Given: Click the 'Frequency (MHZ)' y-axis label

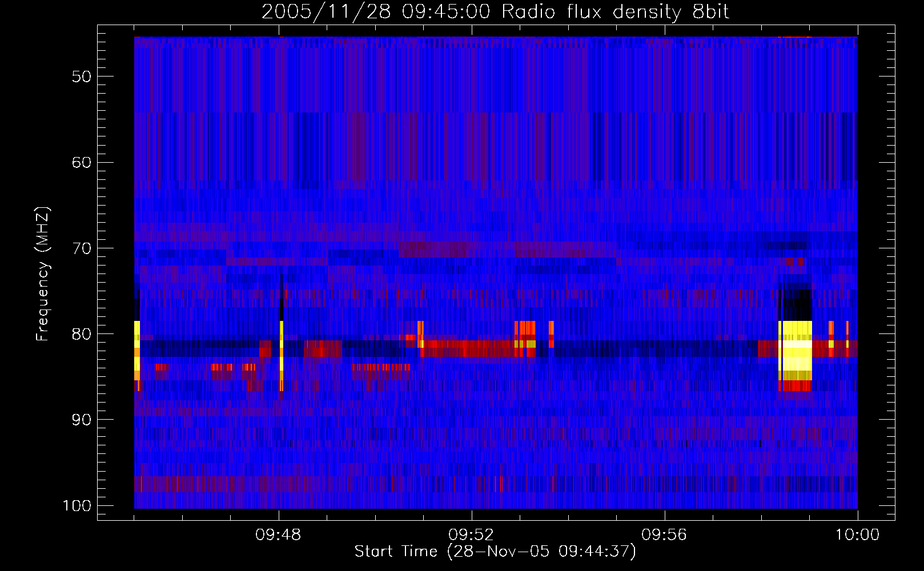Looking at the screenshot, I should (43, 274).
